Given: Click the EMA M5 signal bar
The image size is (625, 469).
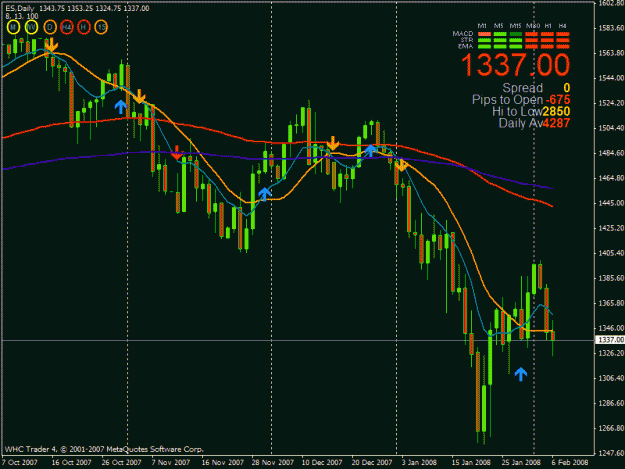Looking at the screenshot, I should (x=500, y=47).
